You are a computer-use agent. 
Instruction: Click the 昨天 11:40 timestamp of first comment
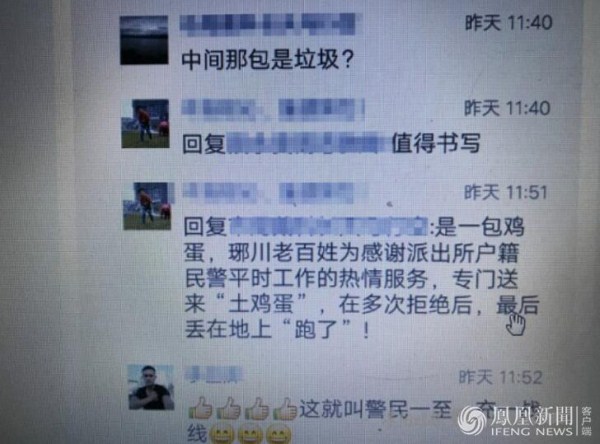pyautogui.click(x=509, y=23)
